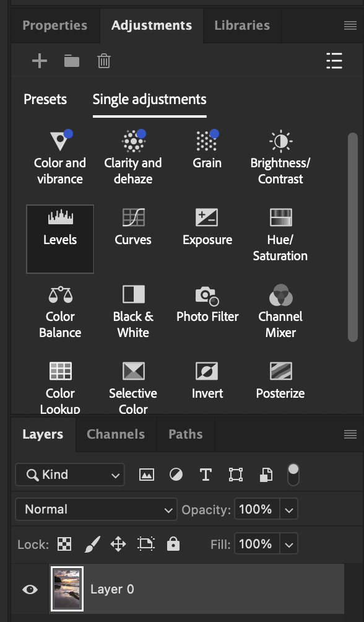
Task: Show the Presets section
Action: [45, 99]
